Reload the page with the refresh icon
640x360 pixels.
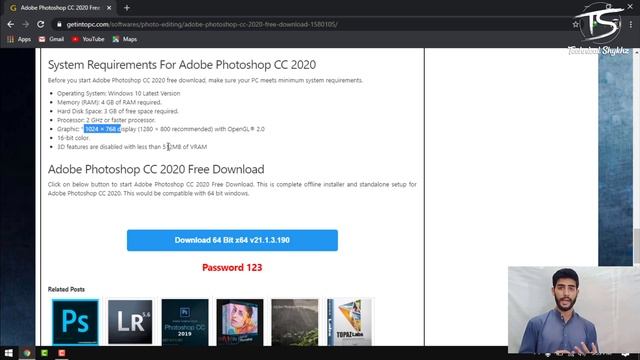point(40,24)
